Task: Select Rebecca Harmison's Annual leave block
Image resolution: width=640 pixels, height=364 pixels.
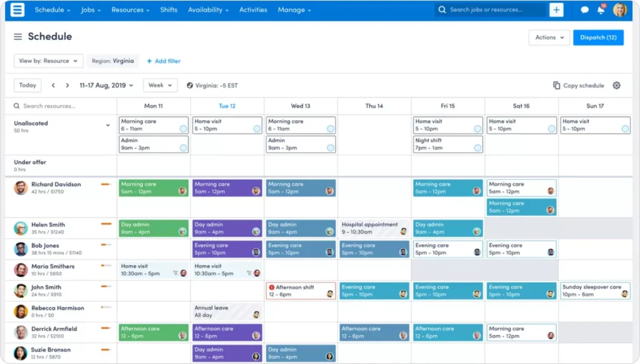Action: click(226, 311)
